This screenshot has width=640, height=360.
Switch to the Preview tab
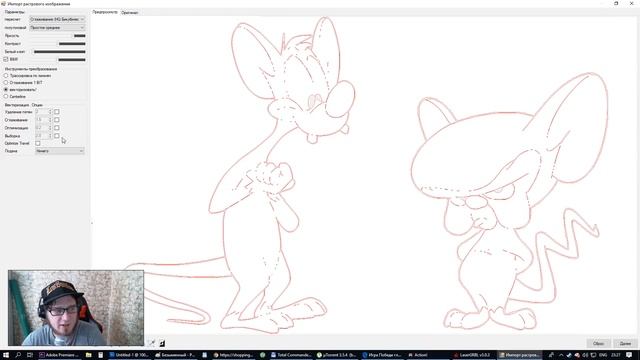105,12
